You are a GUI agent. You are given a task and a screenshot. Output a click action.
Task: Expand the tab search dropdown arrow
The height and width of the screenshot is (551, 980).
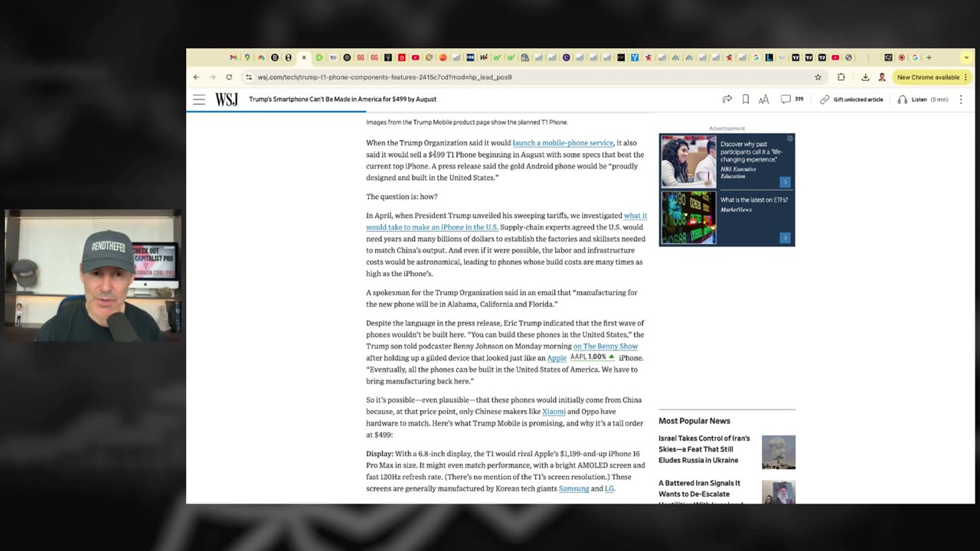[x=967, y=57]
